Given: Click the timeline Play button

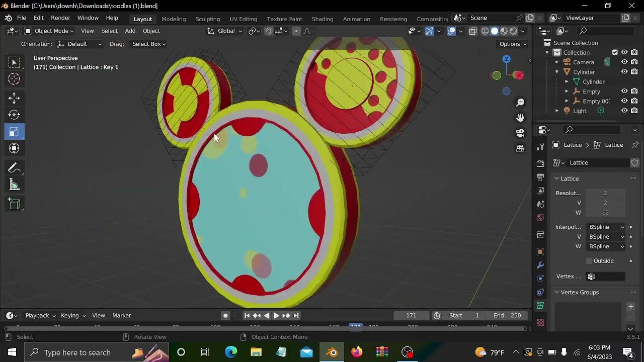Looking at the screenshot, I should (276, 316).
